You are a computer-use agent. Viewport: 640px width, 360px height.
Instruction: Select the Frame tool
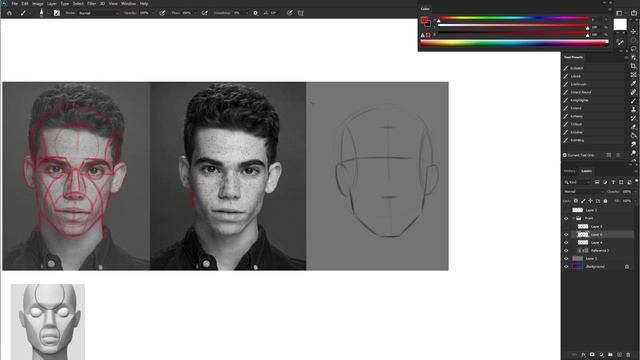coord(633,75)
